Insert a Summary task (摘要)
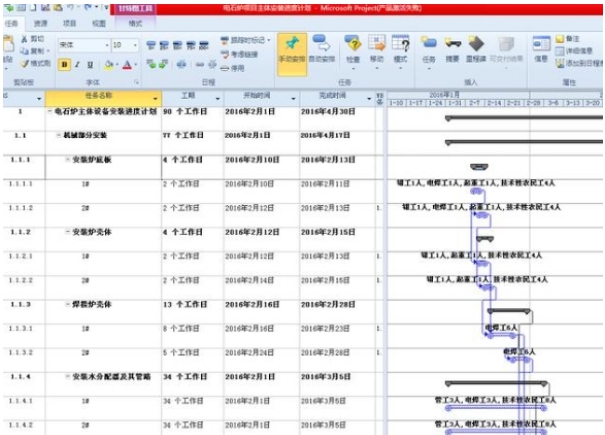Screen dimensions: 605x435 (x=452, y=50)
